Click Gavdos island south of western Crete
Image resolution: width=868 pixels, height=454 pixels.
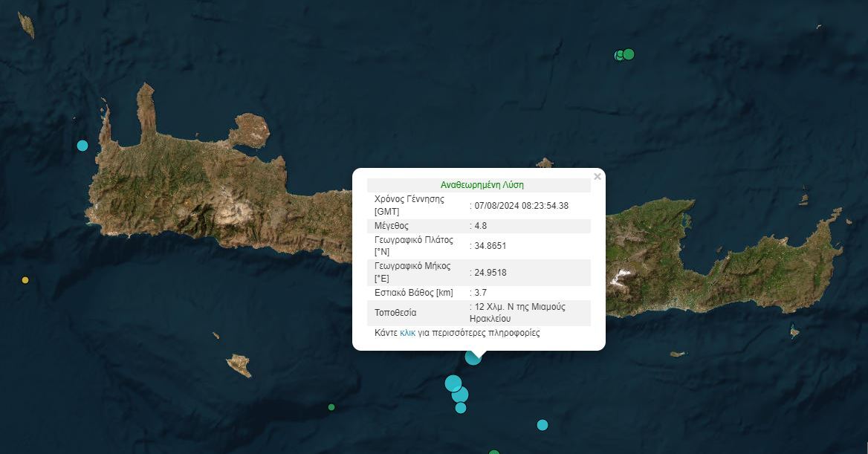click(239, 365)
